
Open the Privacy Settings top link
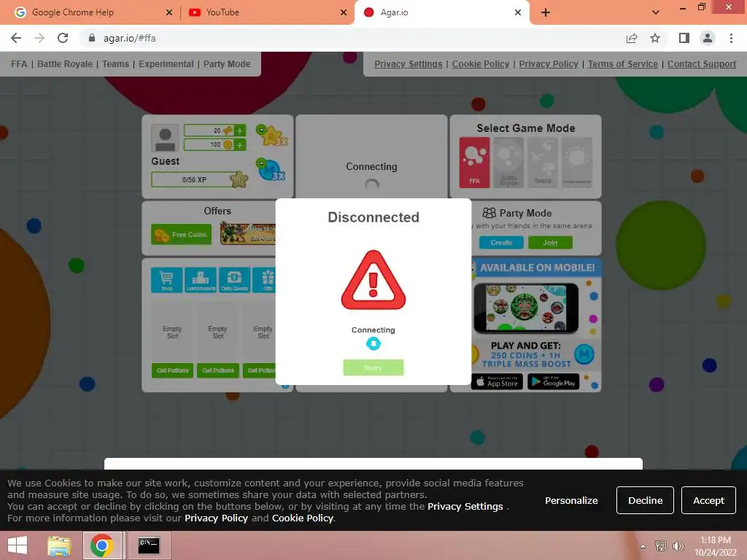pos(409,64)
